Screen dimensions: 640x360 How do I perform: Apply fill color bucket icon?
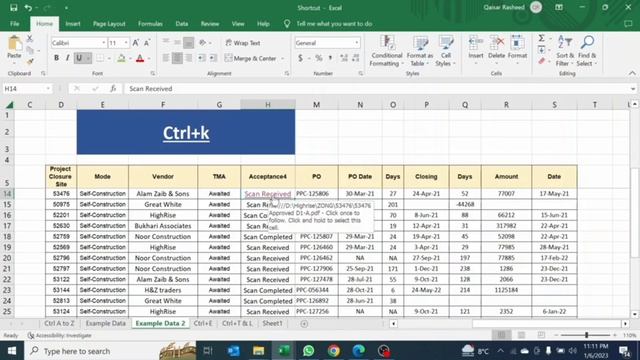click(121, 58)
